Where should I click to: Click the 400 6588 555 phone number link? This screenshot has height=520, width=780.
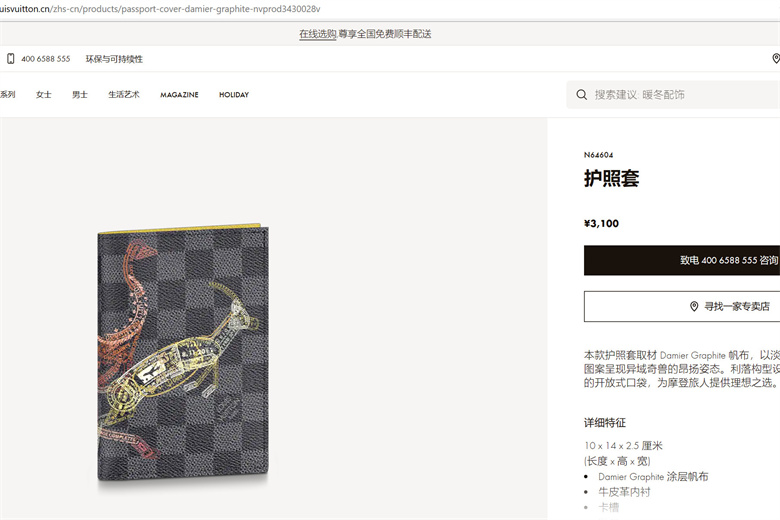point(46,59)
